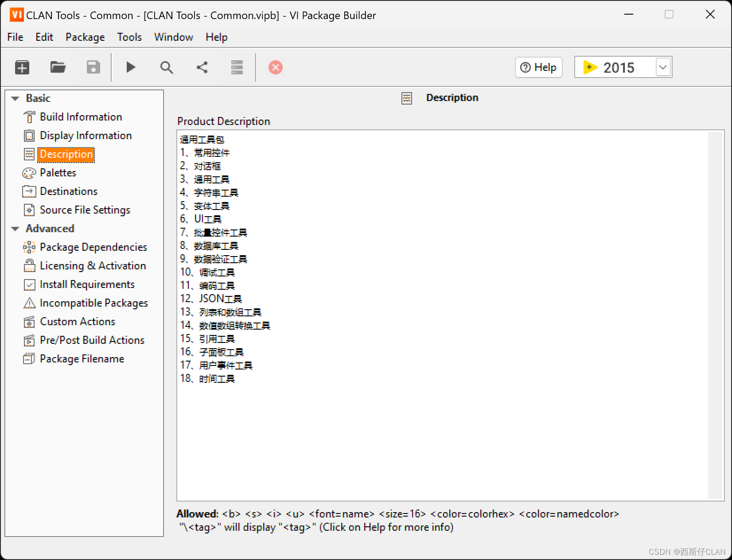The image size is (732, 560).
Task: Select the Destinations category
Action: pyautogui.click(x=68, y=191)
